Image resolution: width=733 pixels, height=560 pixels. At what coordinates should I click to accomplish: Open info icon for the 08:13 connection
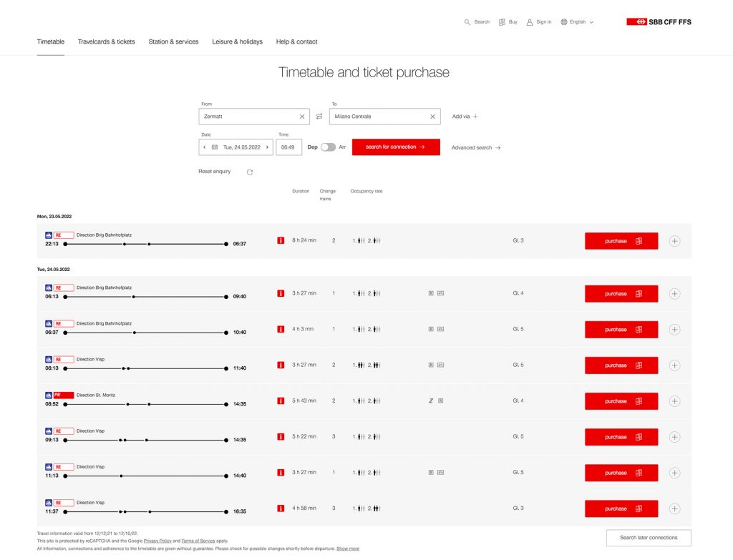click(x=281, y=365)
